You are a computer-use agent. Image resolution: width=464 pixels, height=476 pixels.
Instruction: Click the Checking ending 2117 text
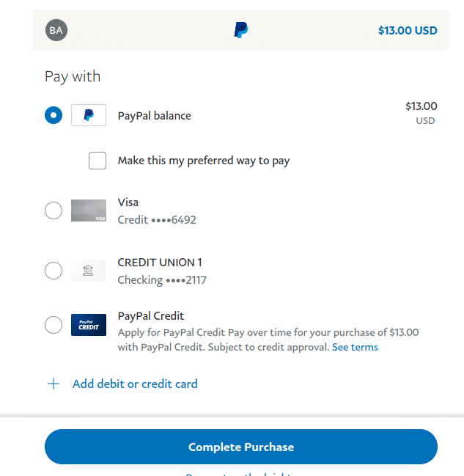162,279
